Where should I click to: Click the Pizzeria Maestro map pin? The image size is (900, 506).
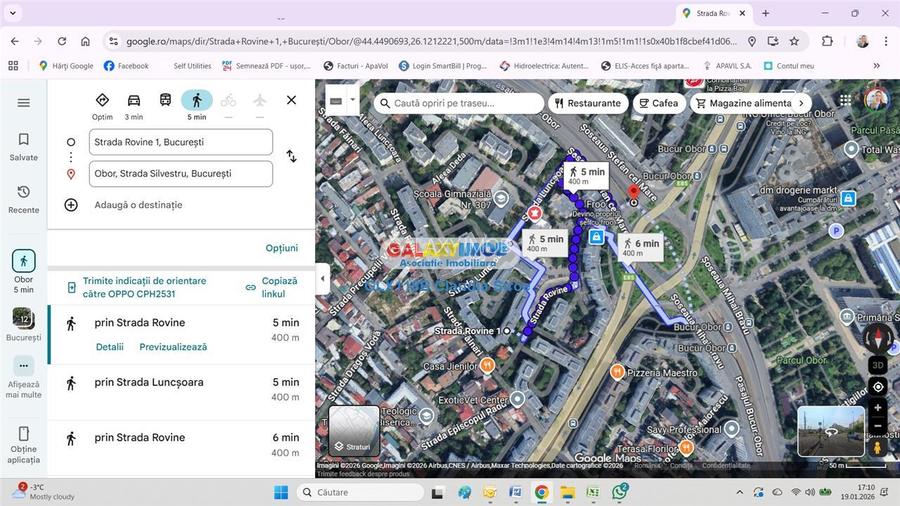(x=617, y=372)
